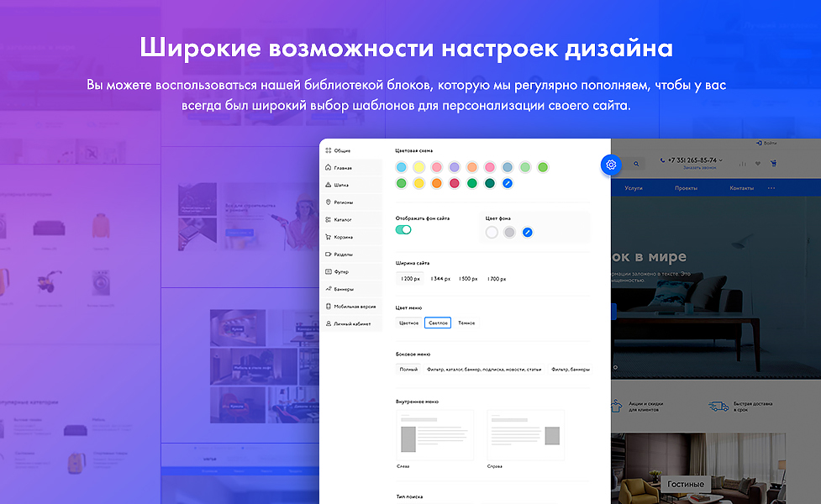Click the product comparison bars icon
The width and height of the screenshot is (821, 504).
(743, 164)
